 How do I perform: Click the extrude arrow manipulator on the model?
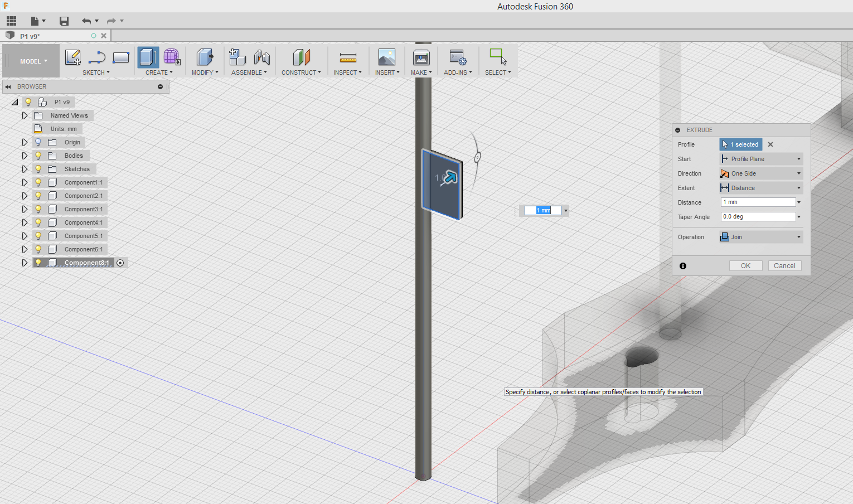pos(449,178)
